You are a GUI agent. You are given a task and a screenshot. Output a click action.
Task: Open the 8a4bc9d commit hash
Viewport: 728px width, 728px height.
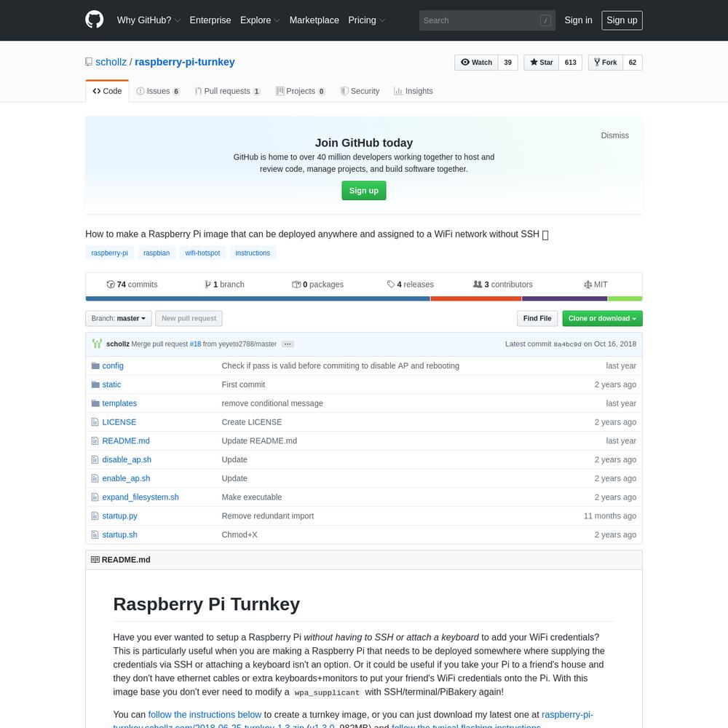point(567,344)
